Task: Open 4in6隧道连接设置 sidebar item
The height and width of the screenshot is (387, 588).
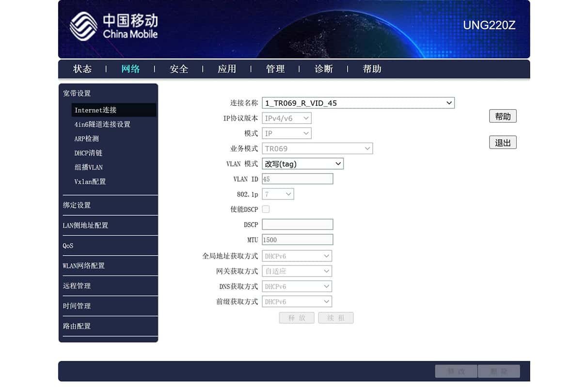Action: pos(102,124)
